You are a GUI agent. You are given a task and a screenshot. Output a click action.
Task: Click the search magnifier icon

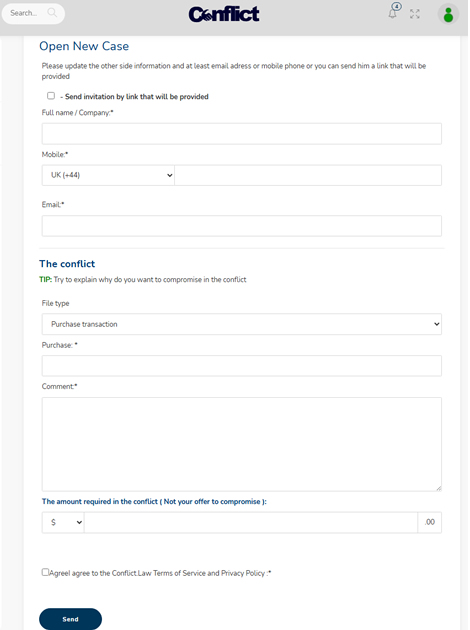[x=52, y=13]
